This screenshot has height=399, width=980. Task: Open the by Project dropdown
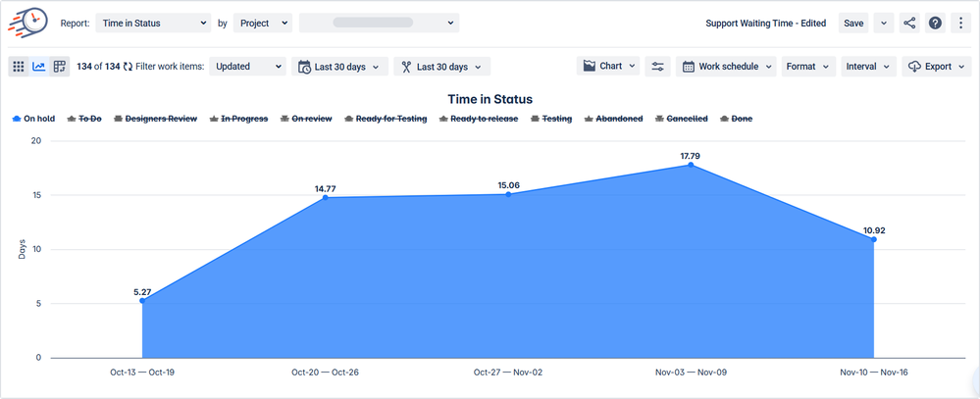coord(263,24)
